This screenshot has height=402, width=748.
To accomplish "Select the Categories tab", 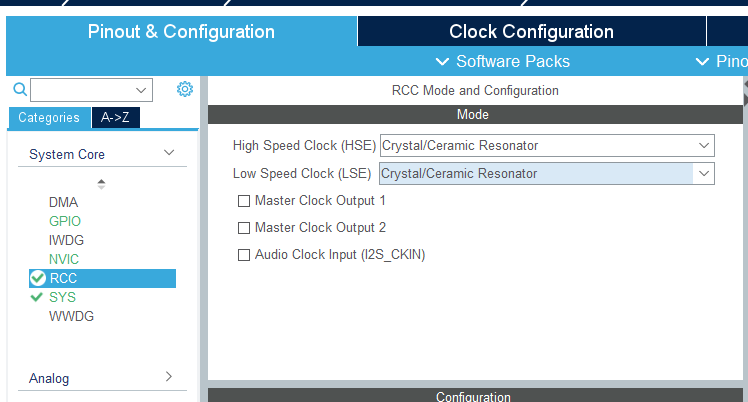I will [49, 118].
